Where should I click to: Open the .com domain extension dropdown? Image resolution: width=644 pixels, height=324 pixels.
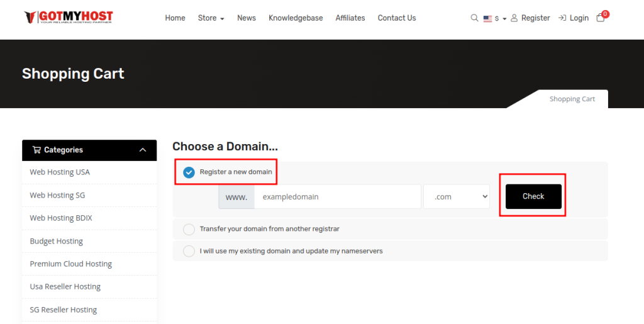tap(456, 196)
